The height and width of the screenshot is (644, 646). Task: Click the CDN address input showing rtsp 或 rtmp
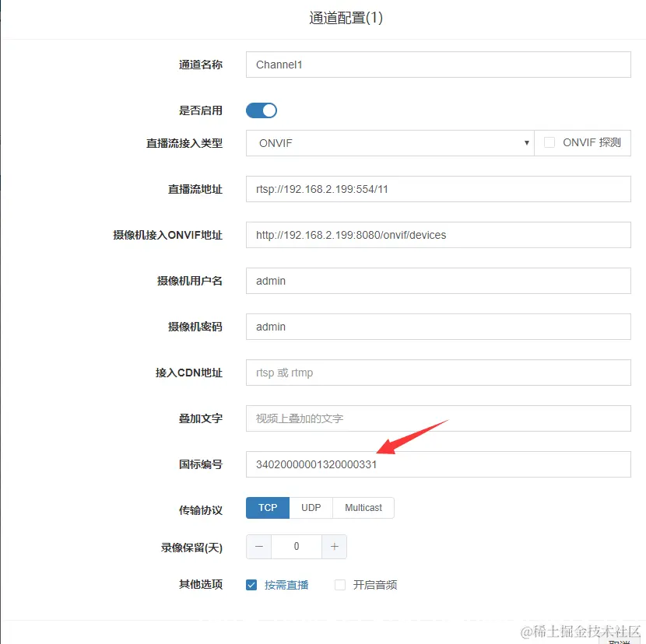pos(438,373)
